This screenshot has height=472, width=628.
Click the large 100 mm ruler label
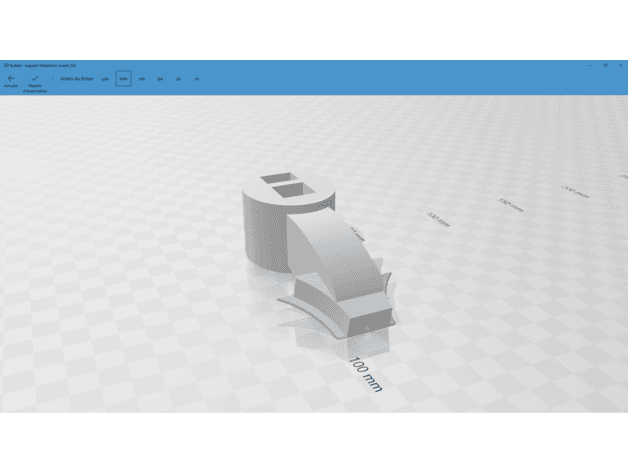(x=366, y=375)
